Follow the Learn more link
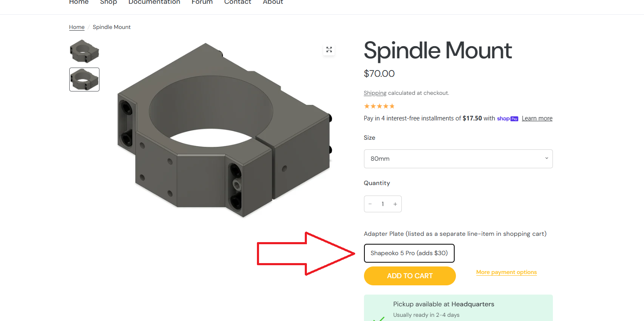This screenshot has height=321, width=644. point(537,118)
